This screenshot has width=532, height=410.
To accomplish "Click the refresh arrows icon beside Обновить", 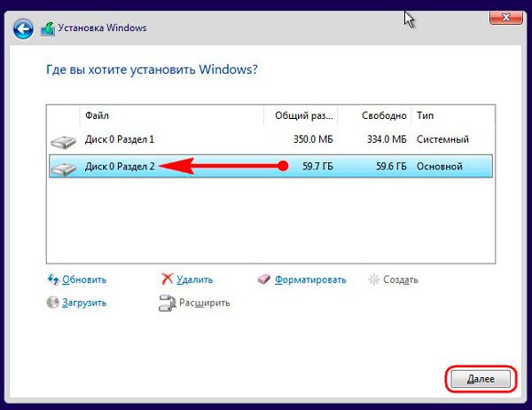I will [53, 280].
